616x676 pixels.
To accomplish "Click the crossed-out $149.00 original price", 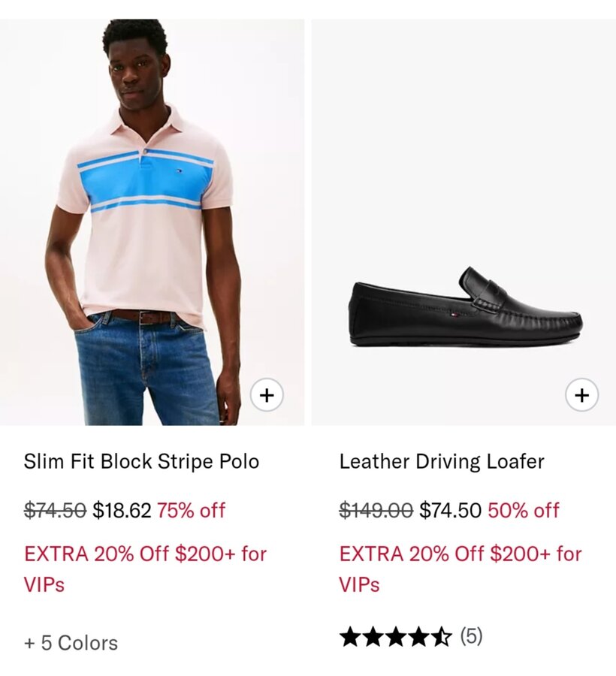I will pos(376,511).
